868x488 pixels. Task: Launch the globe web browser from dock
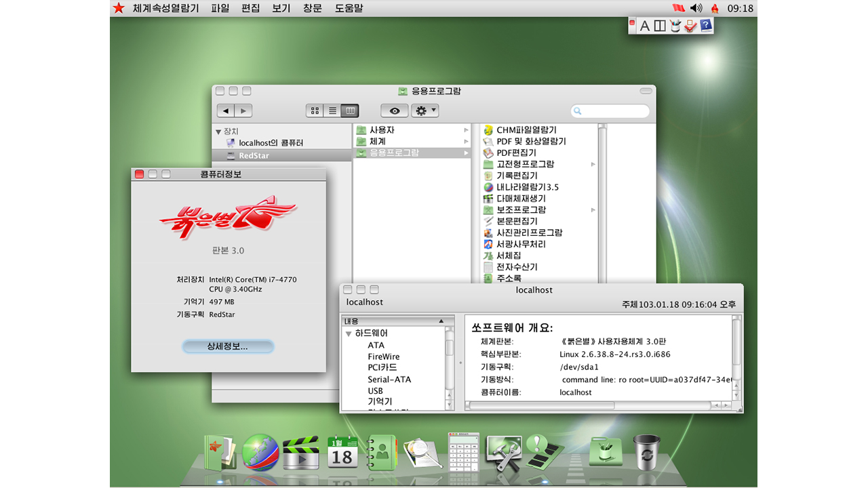pyautogui.click(x=260, y=452)
